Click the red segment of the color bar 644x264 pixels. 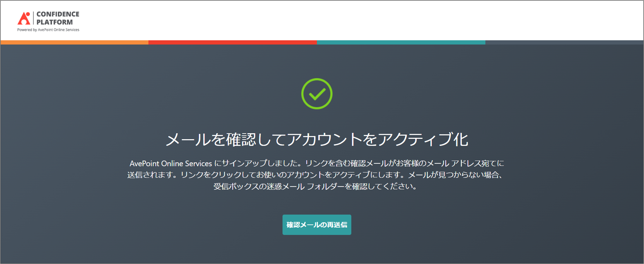point(232,42)
